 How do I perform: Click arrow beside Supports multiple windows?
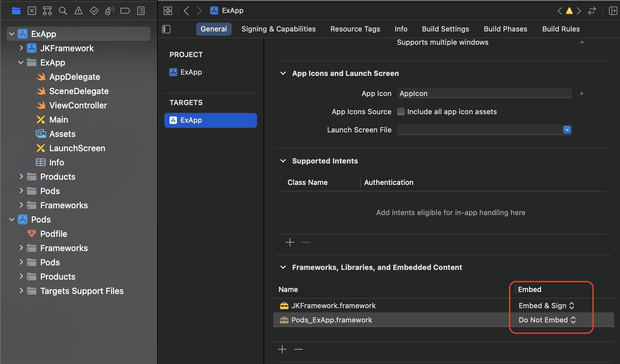click(x=582, y=42)
